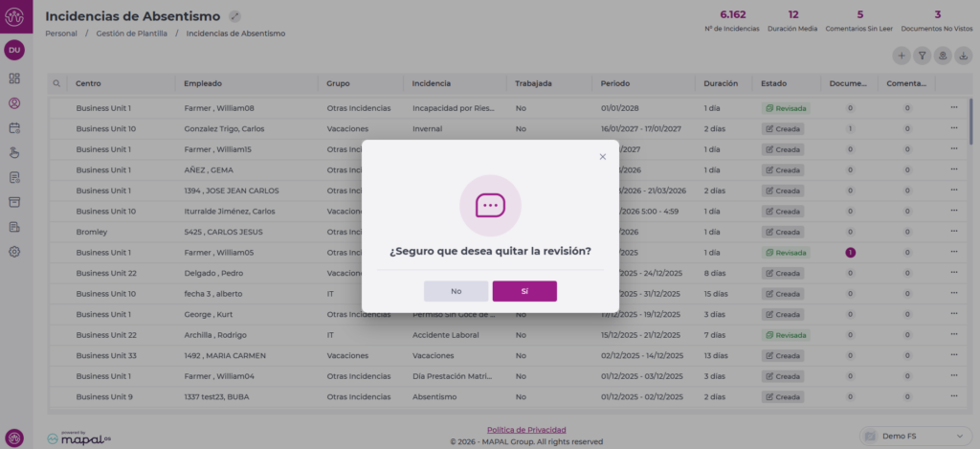The height and width of the screenshot is (449, 980).
Task: Open the three-dot menu for the Farmer, William08 row
Action: pyautogui.click(x=953, y=107)
